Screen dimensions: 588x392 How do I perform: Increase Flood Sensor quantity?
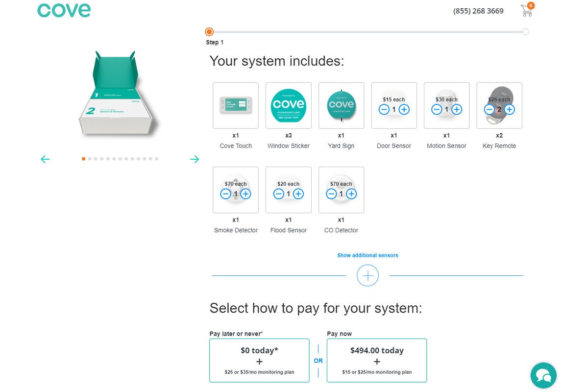[298, 194]
